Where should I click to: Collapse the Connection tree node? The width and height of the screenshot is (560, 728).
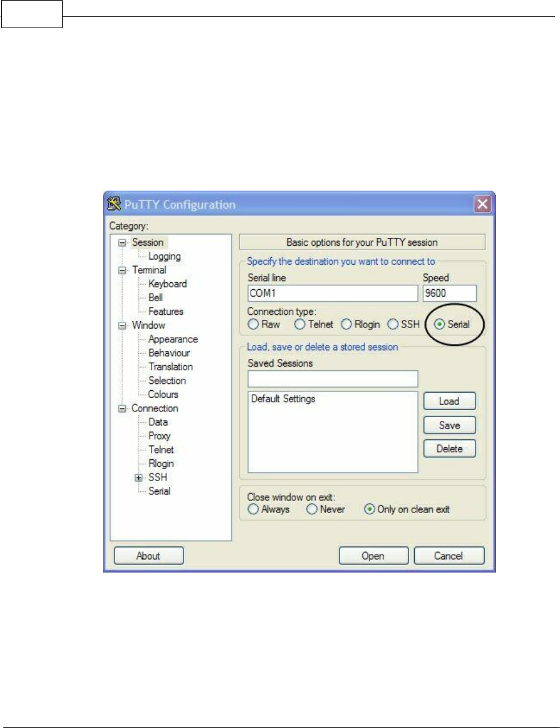point(122,409)
